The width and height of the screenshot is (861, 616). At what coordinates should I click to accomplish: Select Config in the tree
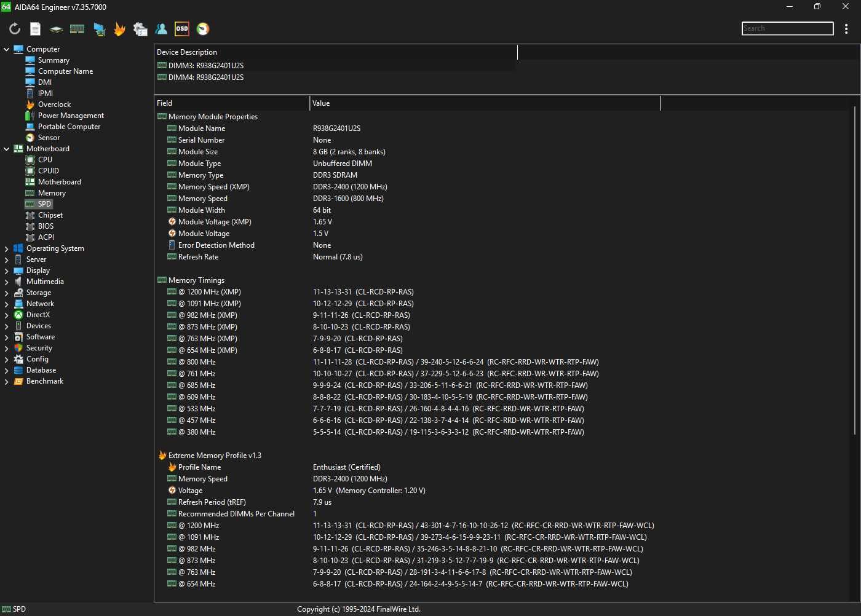click(37, 359)
